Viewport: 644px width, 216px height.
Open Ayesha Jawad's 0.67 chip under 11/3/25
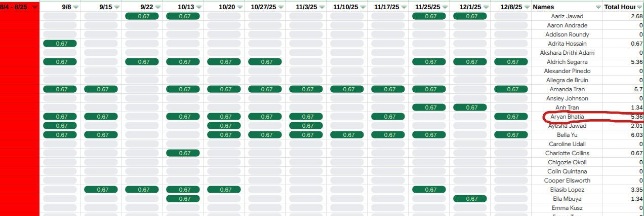click(x=306, y=126)
